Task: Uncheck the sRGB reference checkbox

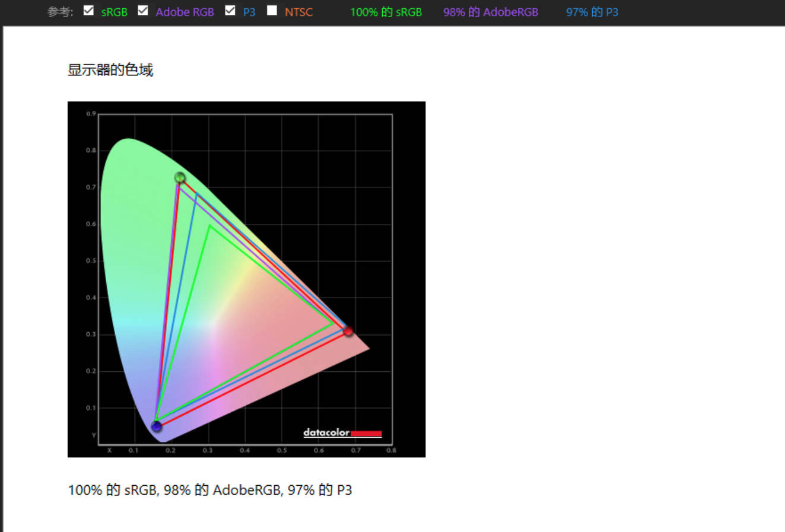Action: (88, 11)
